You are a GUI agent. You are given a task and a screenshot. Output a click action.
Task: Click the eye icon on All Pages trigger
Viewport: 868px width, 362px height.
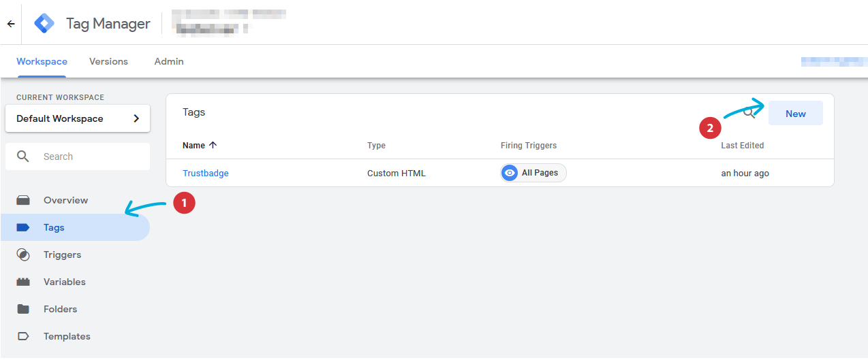pos(510,173)
